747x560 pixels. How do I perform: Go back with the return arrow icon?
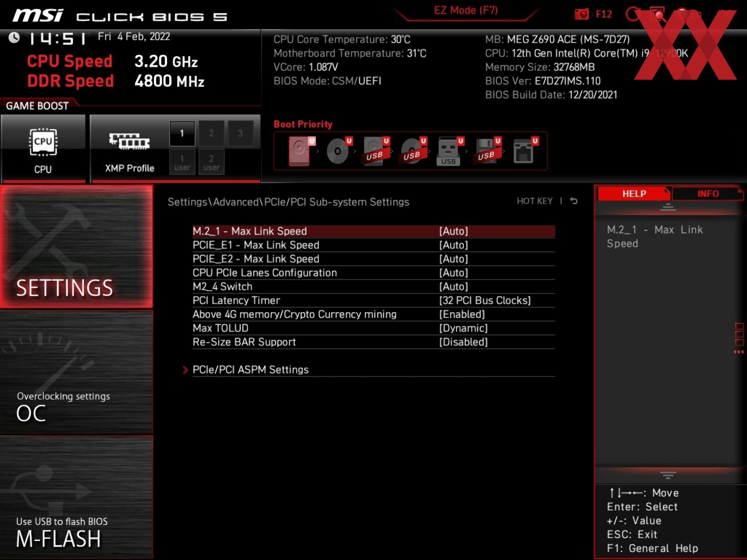[574, 201]
